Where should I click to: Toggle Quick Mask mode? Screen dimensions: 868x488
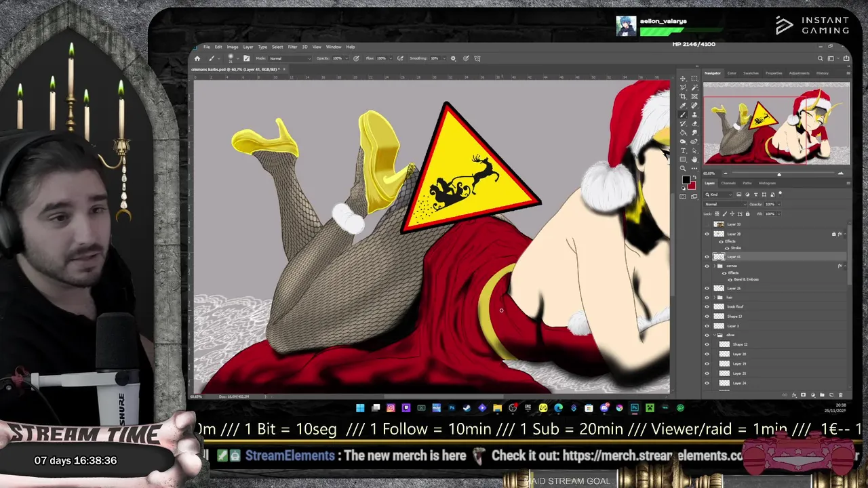(x=683, y=196)
